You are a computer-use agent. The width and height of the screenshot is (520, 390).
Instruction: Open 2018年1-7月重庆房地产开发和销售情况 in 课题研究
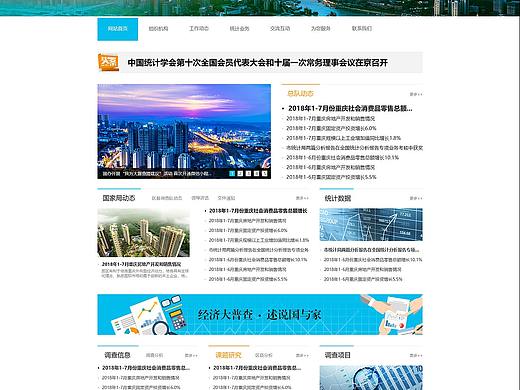tap(252, 378)
